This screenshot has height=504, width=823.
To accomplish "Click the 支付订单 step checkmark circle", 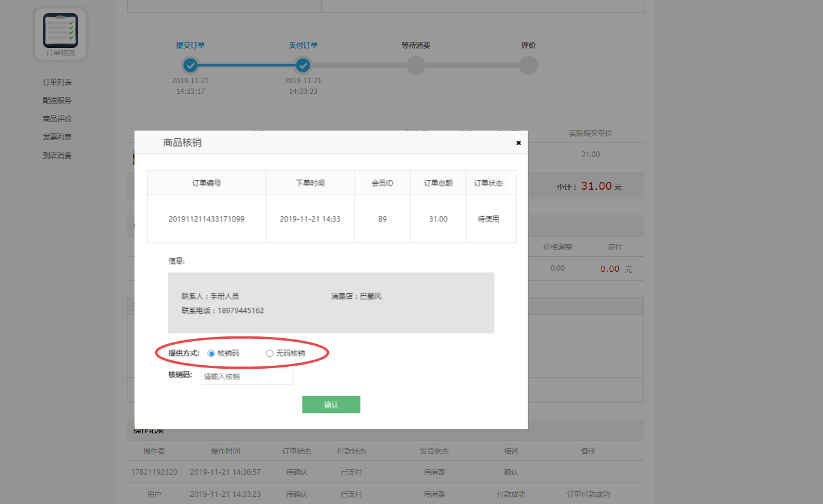I will (303, 65).
